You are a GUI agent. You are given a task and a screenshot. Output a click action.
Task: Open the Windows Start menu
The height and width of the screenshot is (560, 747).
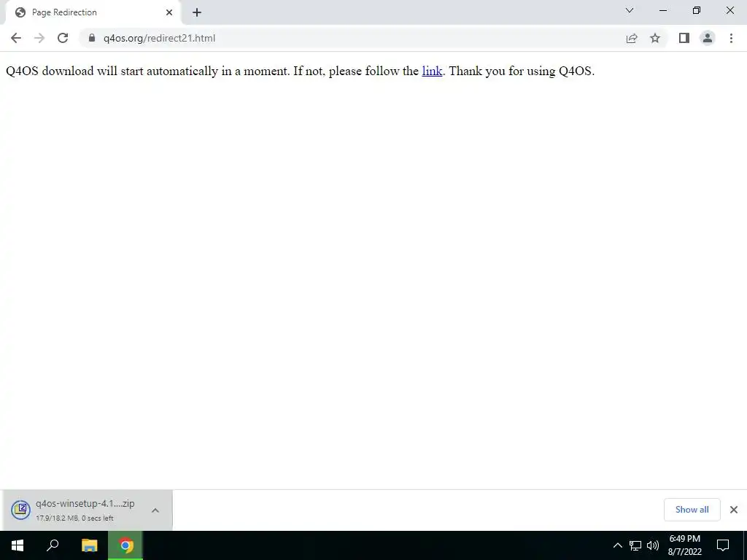(18, 545)
